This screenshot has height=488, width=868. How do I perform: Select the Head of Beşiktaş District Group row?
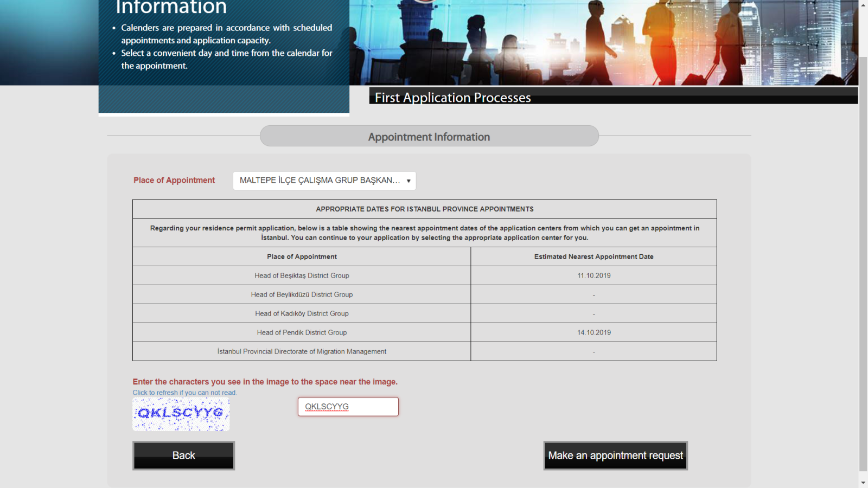point(302,275)
